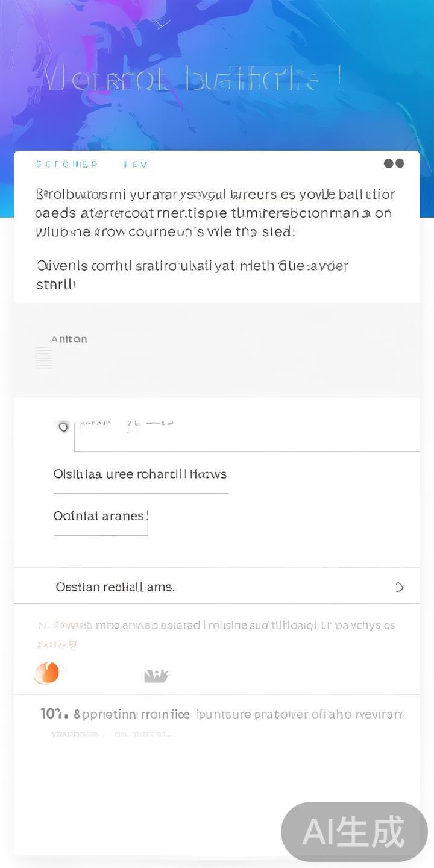Click the small outline icon in the header
This screenshot has width=434, height=868.
pyautogui.click(x=161, y=23)
